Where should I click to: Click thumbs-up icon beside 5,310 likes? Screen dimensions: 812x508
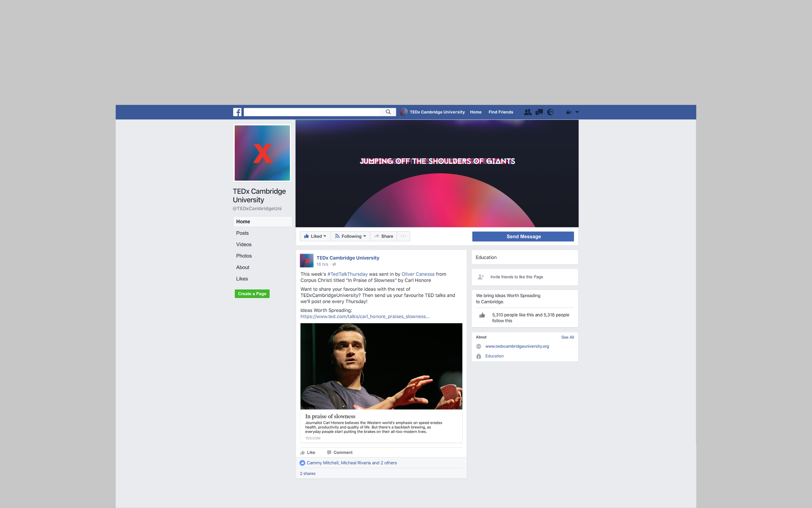point(482,315)
